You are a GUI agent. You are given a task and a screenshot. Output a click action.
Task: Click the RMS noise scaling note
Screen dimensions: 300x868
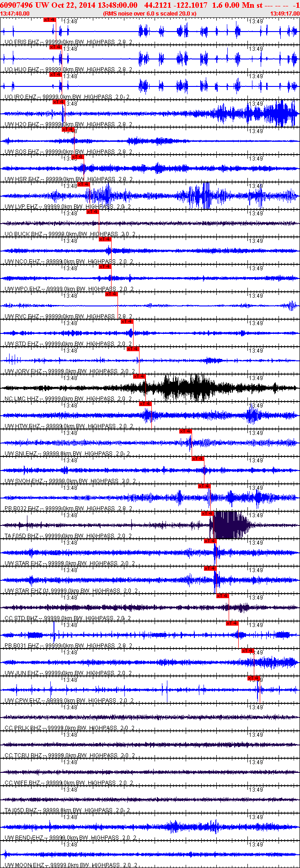[150, 14]
